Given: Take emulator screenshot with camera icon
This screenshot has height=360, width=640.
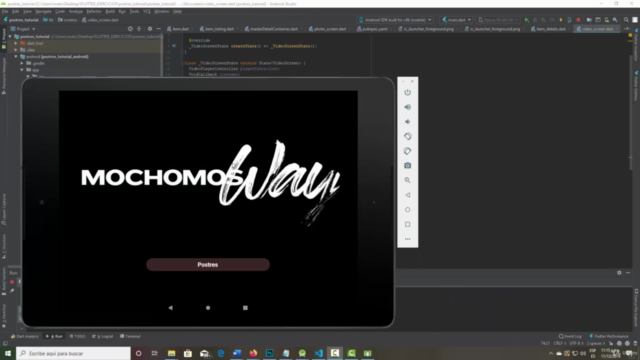Looking at the screenshot, I should coord(407,165).
